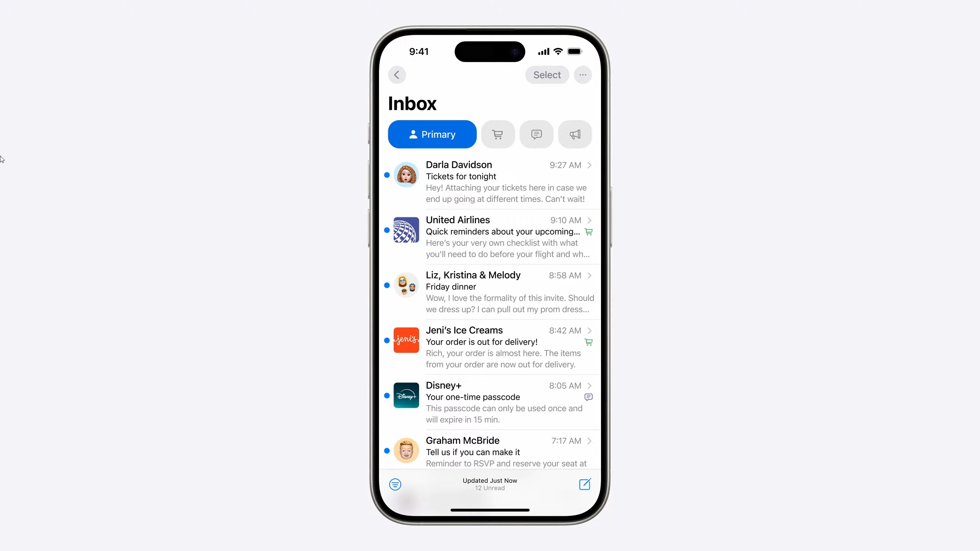Viewport: 980px width, 551px height.
Task: Tap the compose new email icon
Action: 583,484
